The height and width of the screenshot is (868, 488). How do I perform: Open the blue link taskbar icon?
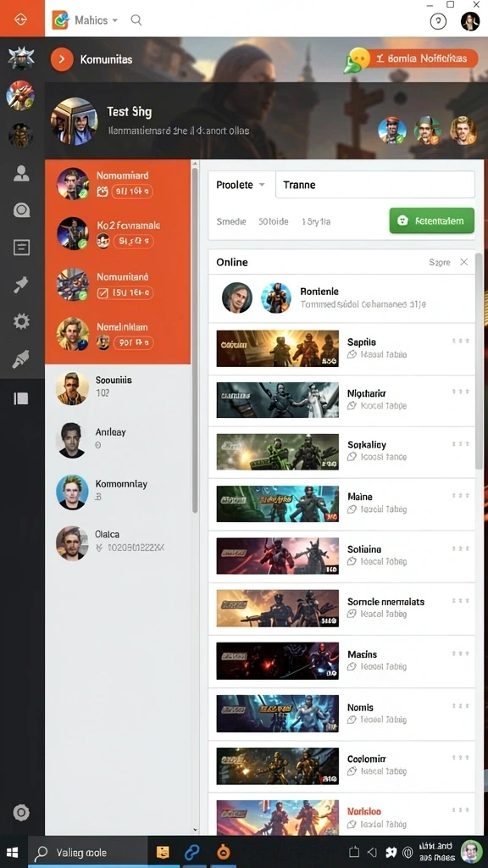click(x=192, y=853)
